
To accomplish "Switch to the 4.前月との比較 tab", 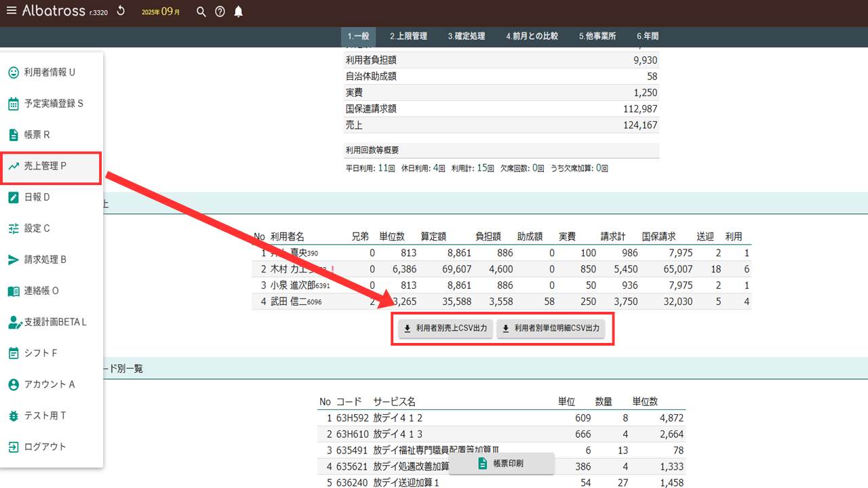I will click(532, 37).
